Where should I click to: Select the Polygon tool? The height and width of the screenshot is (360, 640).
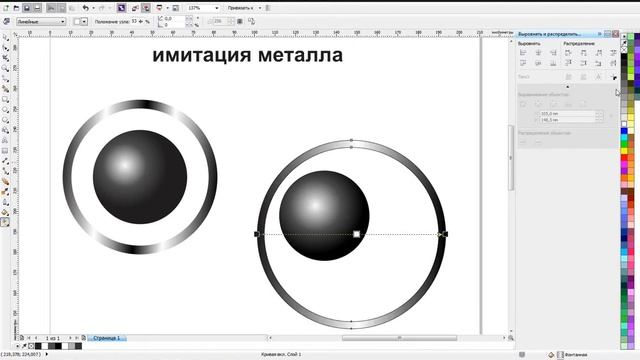tap(5, 120)
